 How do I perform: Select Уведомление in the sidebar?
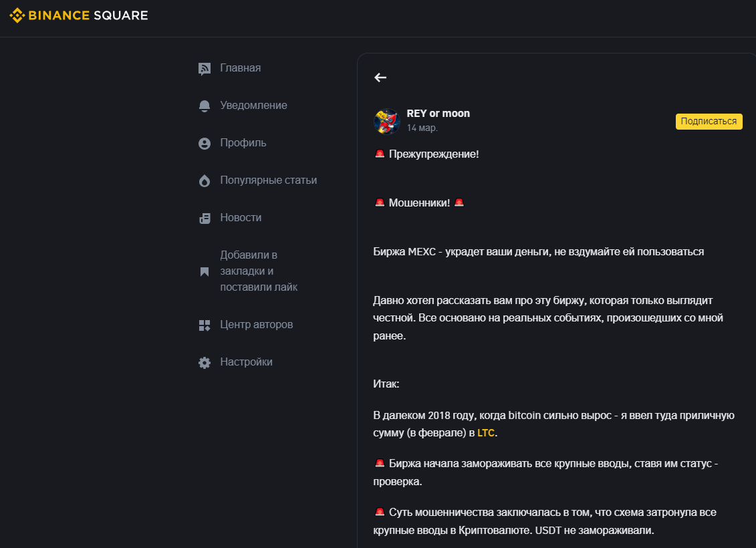(253, 106)
